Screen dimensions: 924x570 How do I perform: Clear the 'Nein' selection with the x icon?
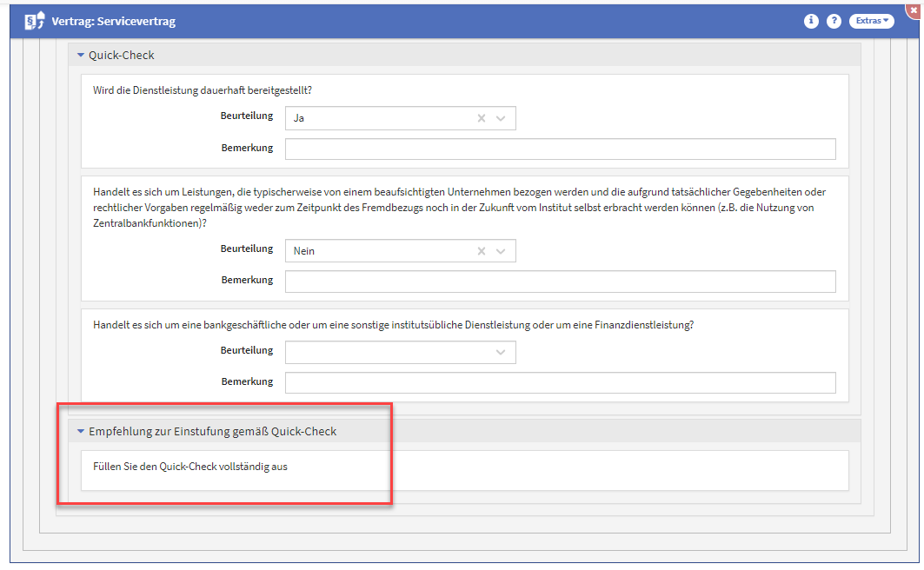(481, 251)
